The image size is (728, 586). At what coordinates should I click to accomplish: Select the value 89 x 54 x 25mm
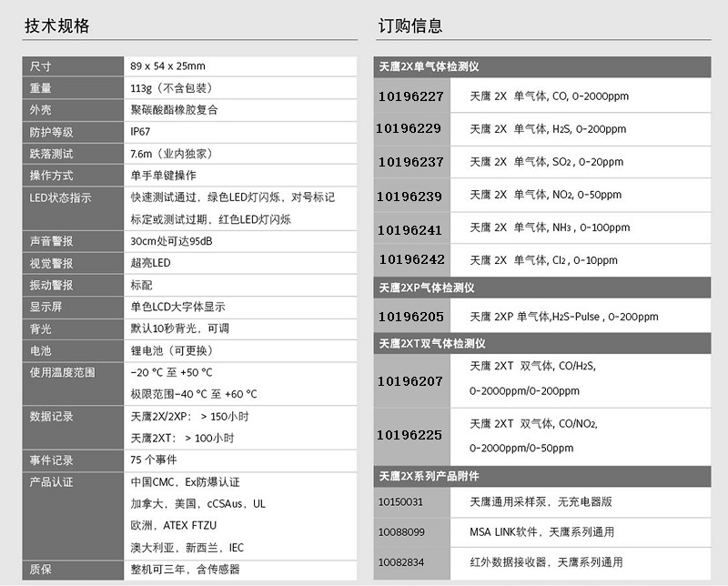(167, 66)
